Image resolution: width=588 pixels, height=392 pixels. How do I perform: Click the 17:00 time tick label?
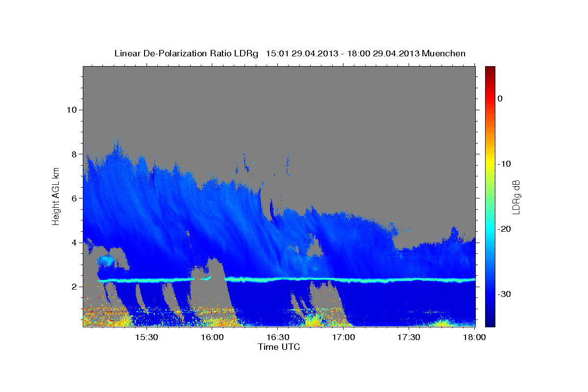tap(343, 338)
